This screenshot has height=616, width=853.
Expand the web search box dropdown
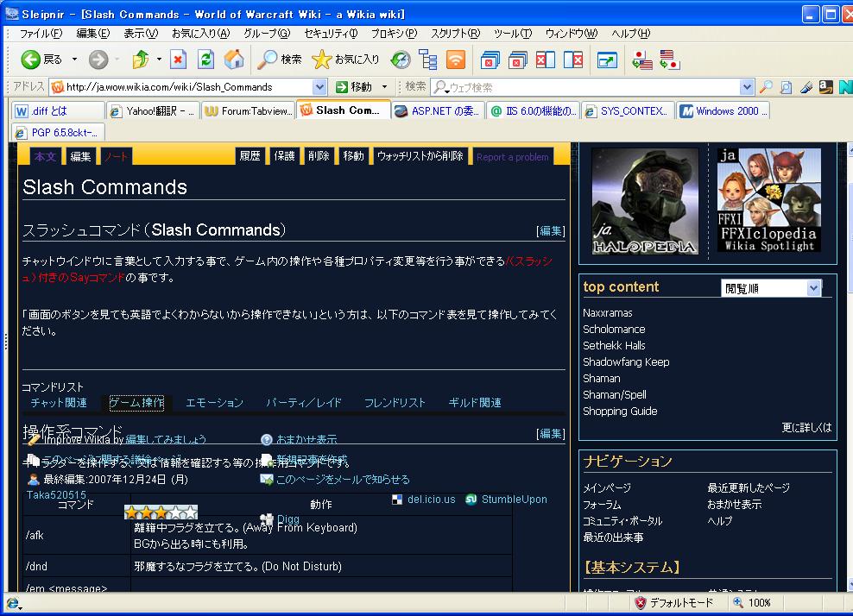coord(747,87)
